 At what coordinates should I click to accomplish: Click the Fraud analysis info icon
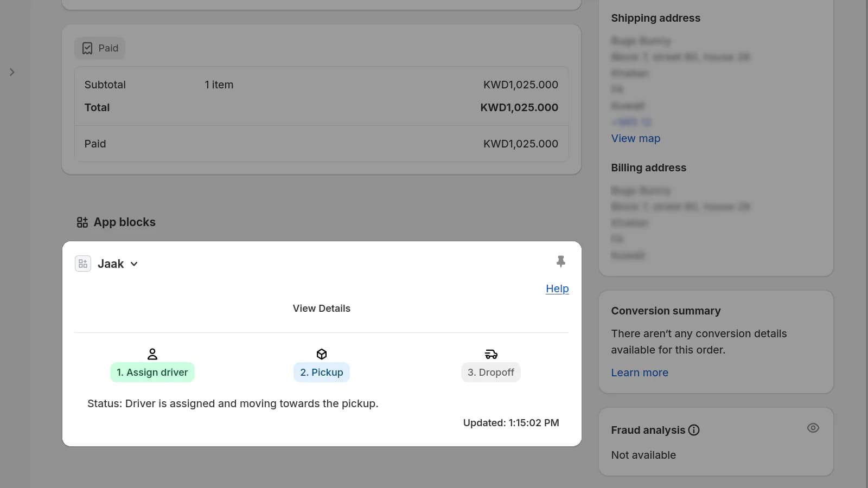pos(694,430)
